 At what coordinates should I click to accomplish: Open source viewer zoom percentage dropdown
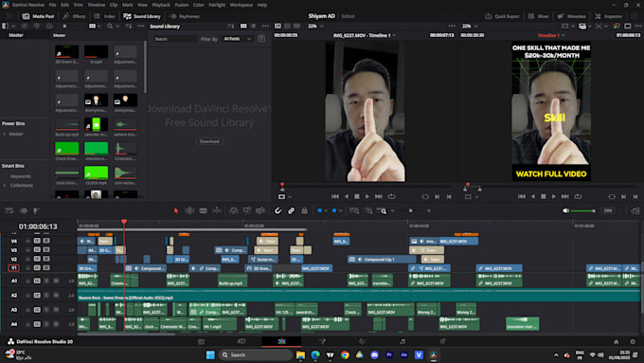pyautogui.click(x=315, y=26)
